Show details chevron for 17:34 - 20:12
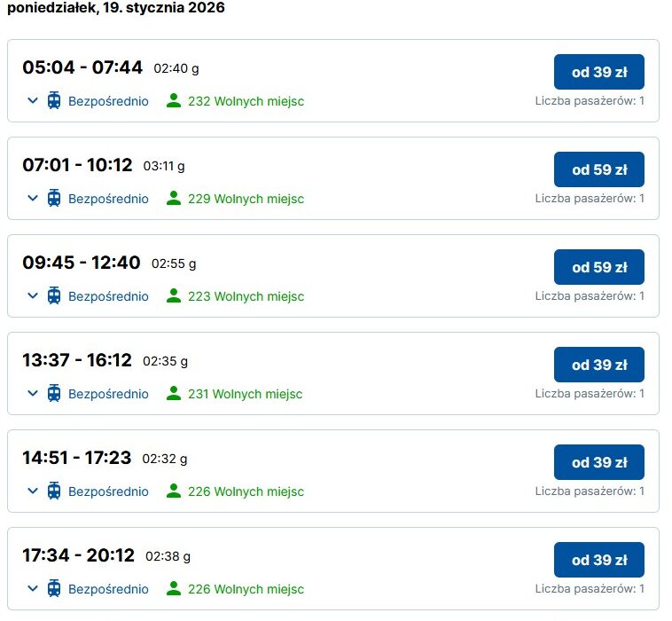The image size is (672, 621). pyautogui.click(x=33, y=588)
